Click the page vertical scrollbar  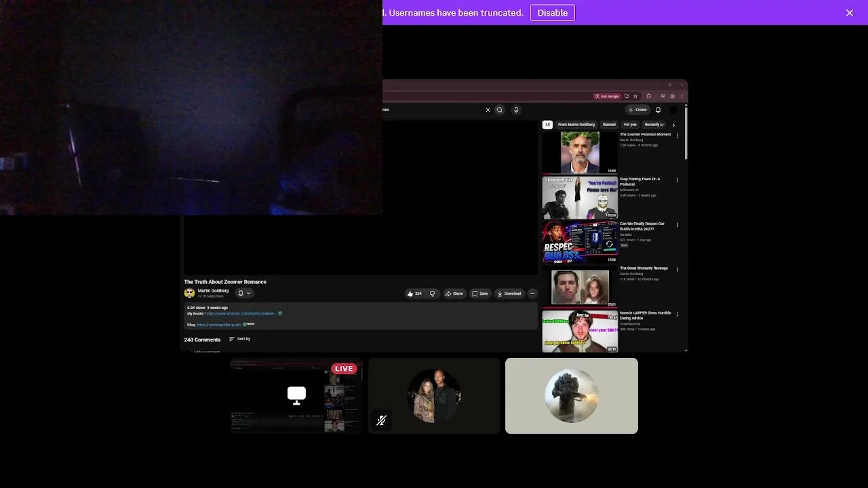(x=686, y=132)
